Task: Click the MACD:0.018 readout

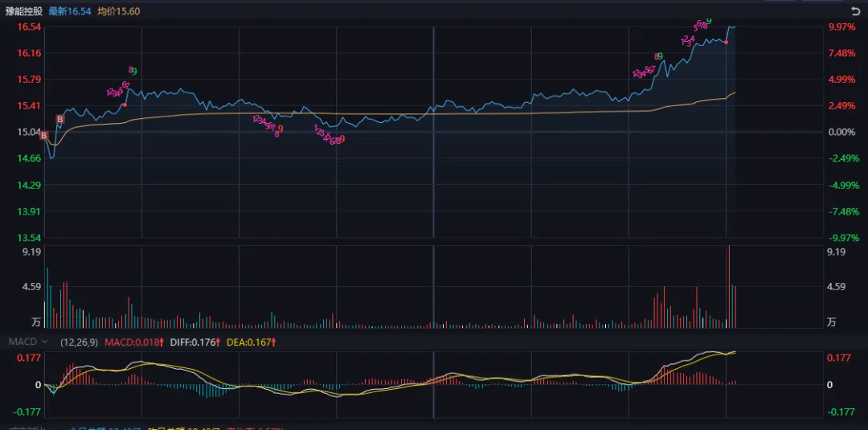Action: pos(134,342)
